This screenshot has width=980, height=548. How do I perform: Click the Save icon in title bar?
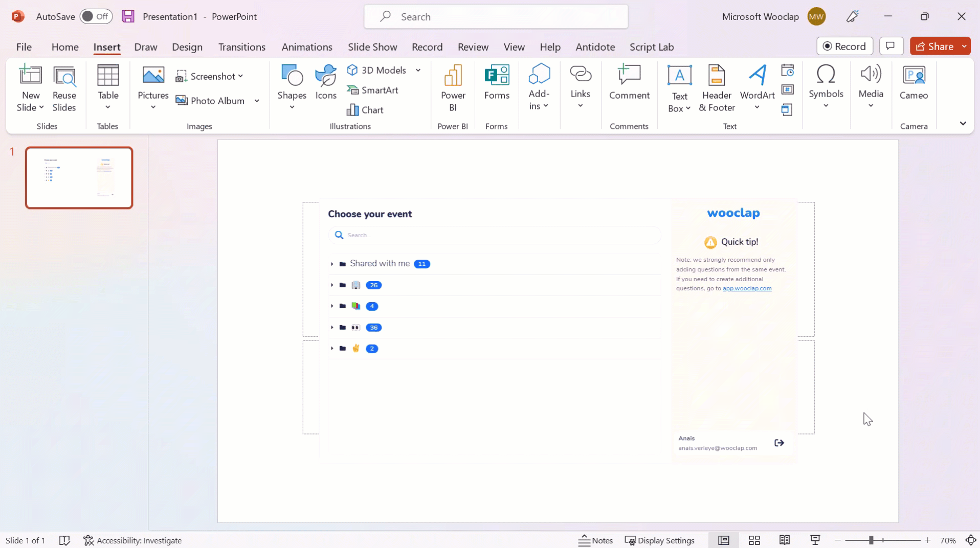point(128,16)
